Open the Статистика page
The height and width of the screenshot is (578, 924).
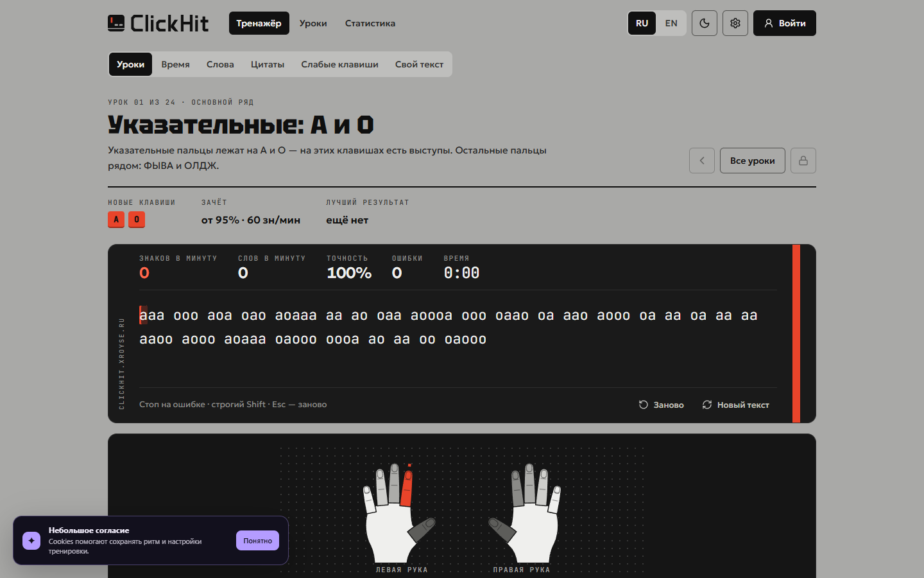(370, 23)
